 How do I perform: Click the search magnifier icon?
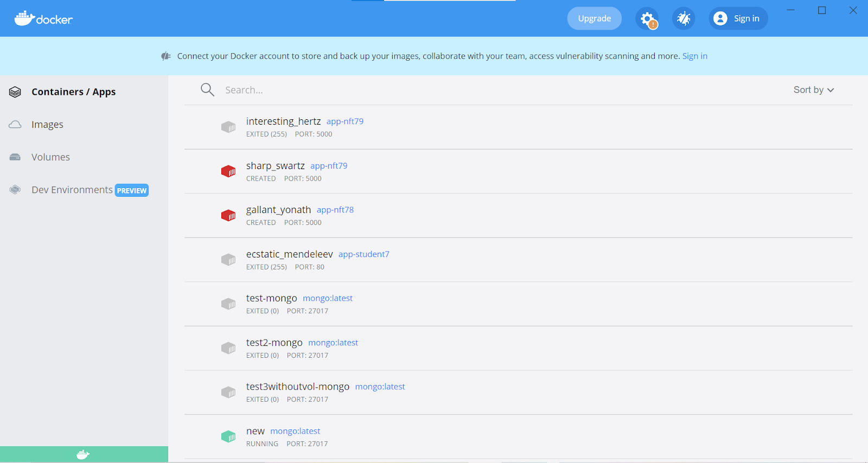point(207,90)
